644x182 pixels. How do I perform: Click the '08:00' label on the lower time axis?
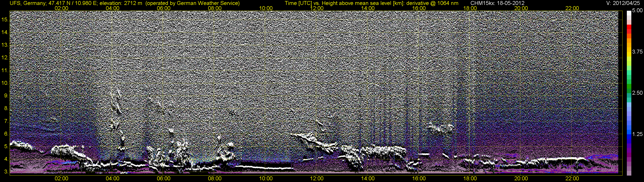click(215, 179)
